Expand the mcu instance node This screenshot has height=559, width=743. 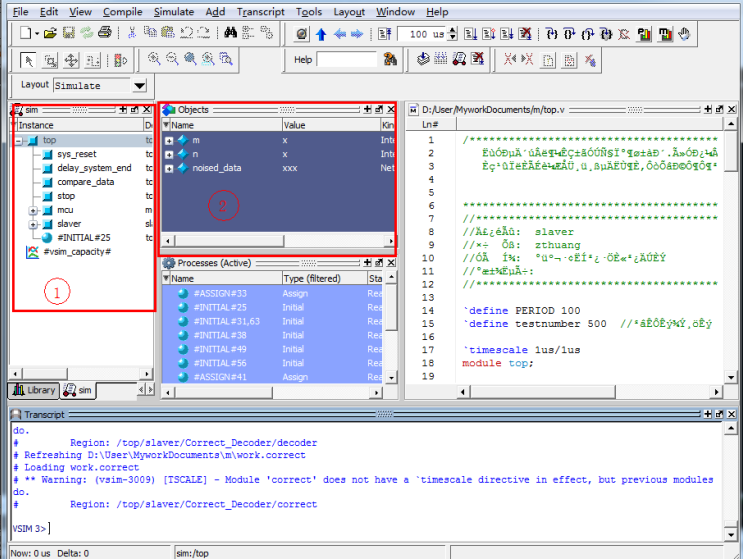33,211
